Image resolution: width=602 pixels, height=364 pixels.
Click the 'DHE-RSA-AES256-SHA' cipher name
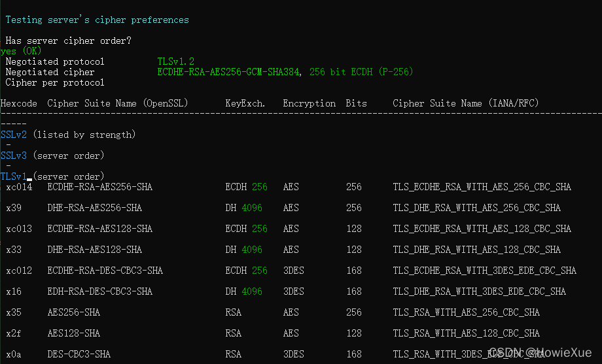[x=94, y=208]
